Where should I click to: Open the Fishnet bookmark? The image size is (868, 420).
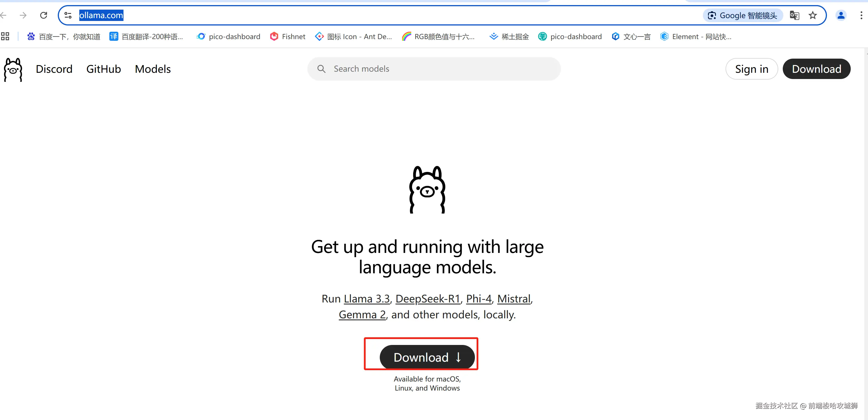(287, 37)
